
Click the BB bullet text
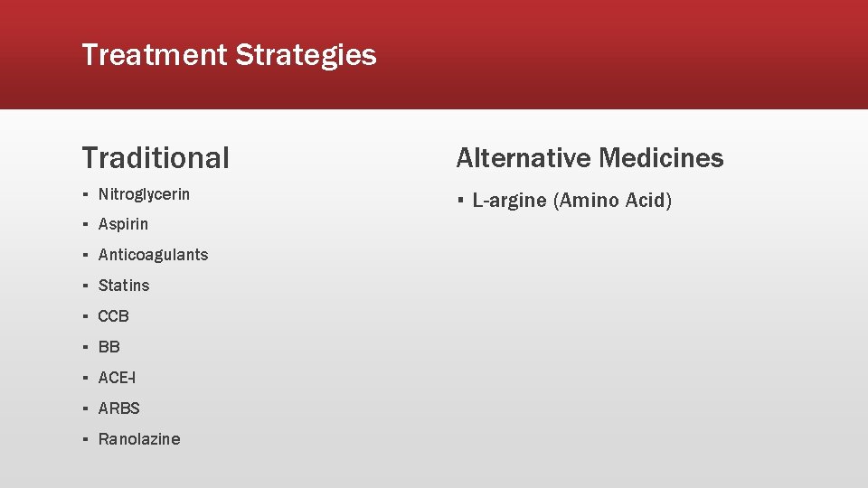[x=109, y=347]
